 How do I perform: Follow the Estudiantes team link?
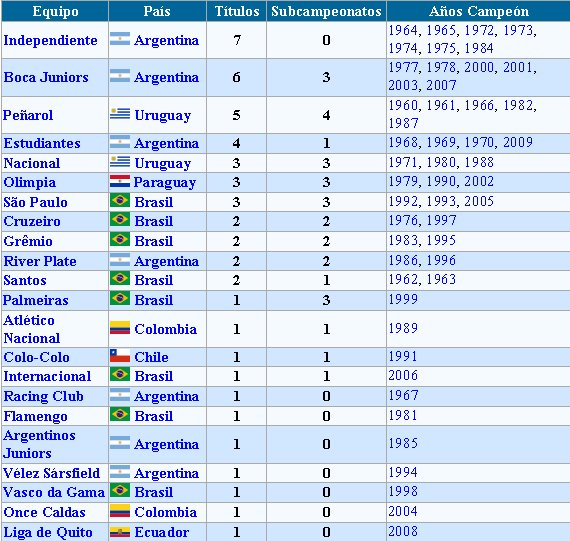tap(42, 143)
